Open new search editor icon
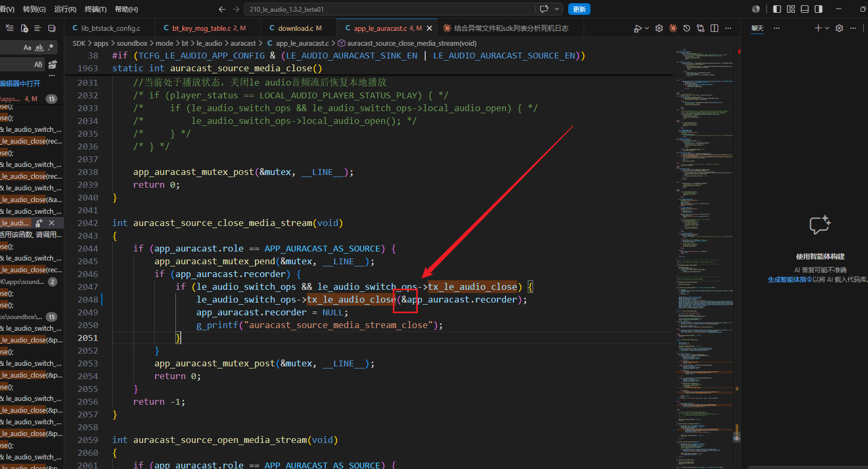The height and width of the screenshot is (469, 868). pos(24,28)
